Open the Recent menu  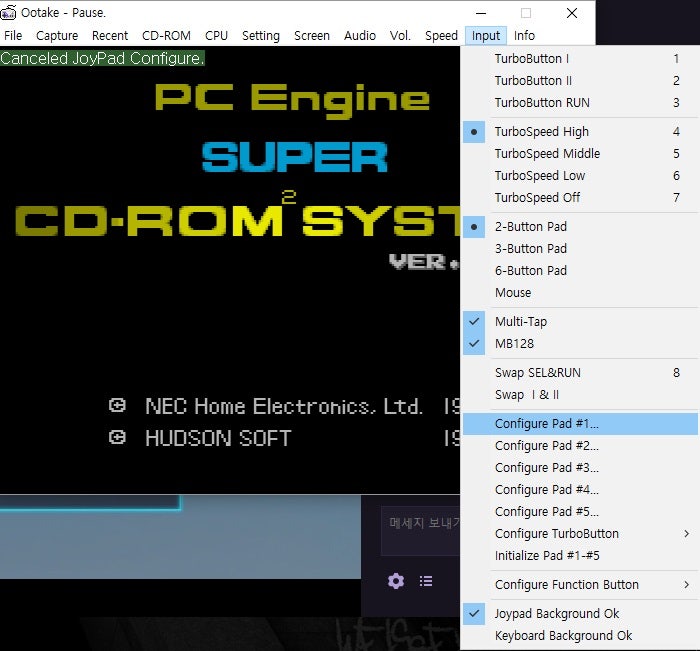click(x=110, y=36)
